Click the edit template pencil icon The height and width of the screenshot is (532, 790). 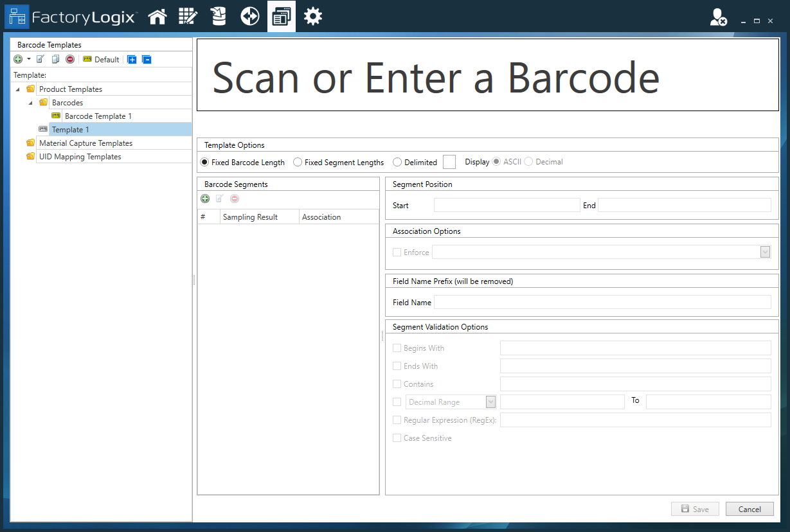40,59
